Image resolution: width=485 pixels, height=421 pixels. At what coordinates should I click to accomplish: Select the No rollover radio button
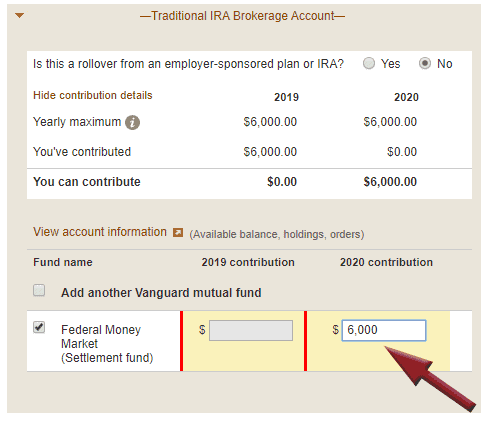[x=425, y=63]
